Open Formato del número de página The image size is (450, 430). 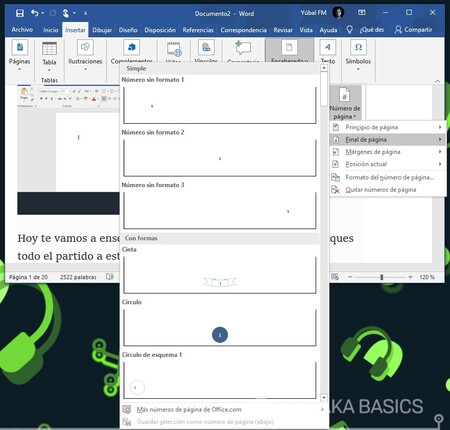388,177
